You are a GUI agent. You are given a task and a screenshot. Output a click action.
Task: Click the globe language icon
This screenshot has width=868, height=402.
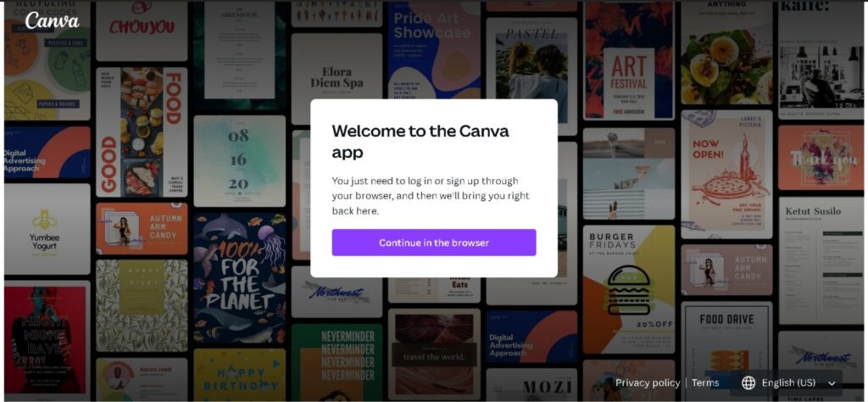click(x=748, y=382)
